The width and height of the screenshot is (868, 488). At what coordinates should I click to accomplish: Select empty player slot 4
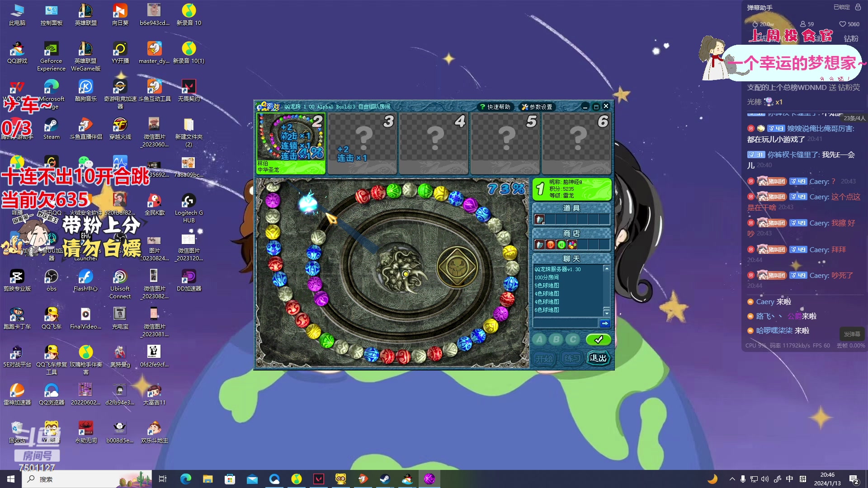434,143
